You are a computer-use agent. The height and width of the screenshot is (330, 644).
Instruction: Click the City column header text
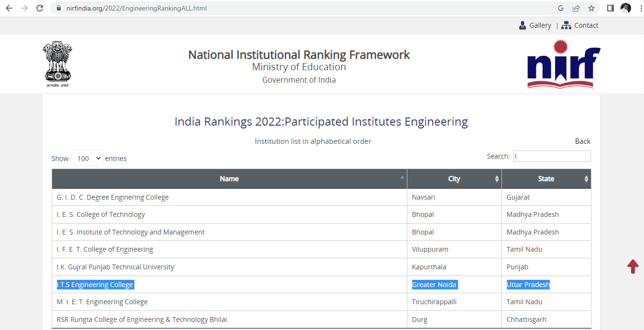(454, 179)
